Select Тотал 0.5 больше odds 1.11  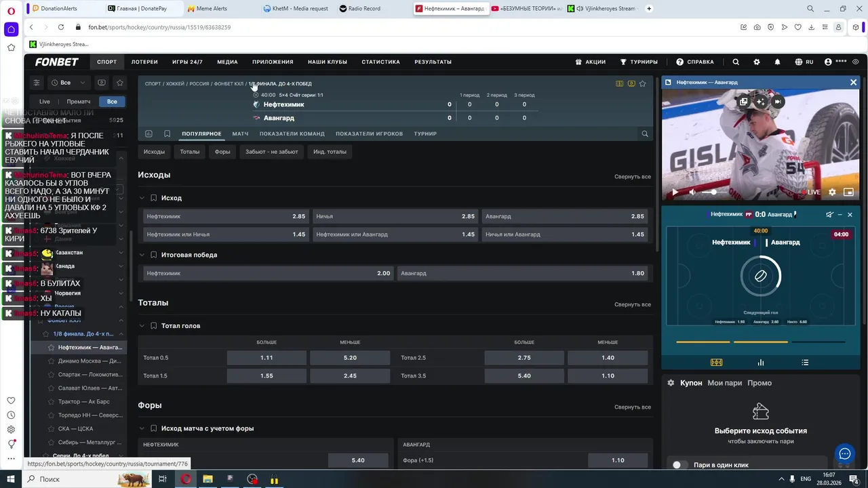[267, 357]
